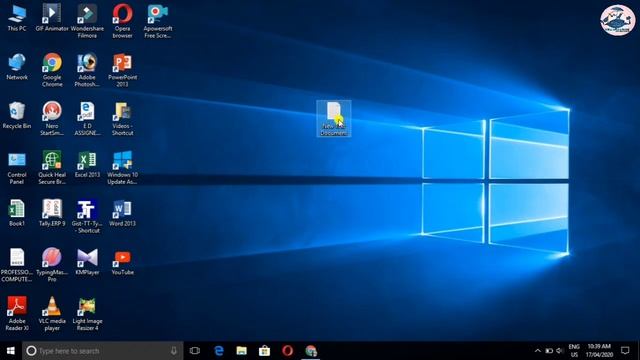Open the ENG US language switcher
The image size is (640, 360).
[574, 351]
